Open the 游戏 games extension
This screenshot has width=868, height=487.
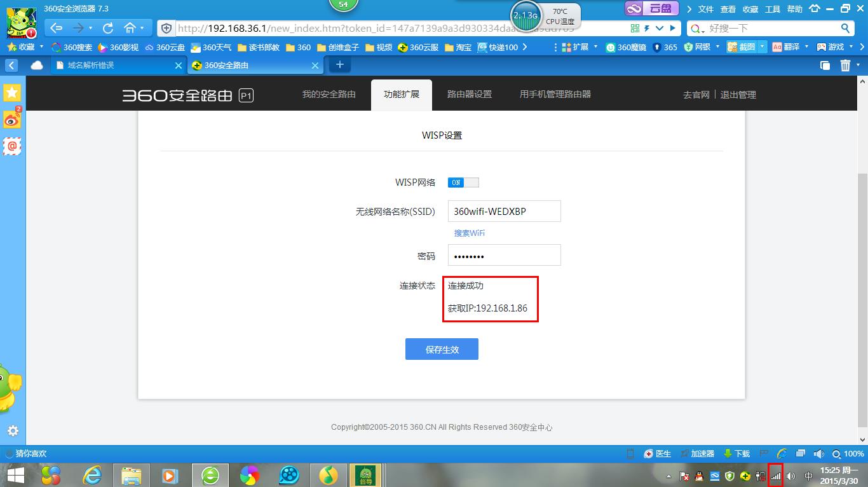coord(831,47)
